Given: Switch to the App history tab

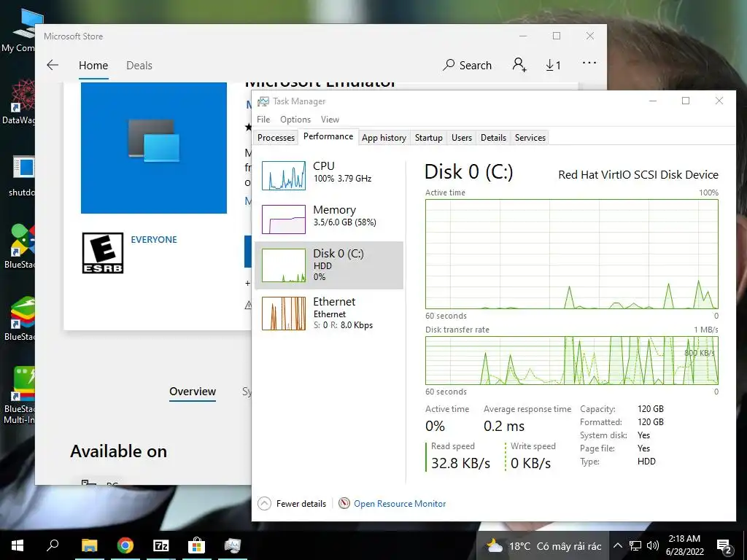Looking at the screenshot, I should [384, 138].
